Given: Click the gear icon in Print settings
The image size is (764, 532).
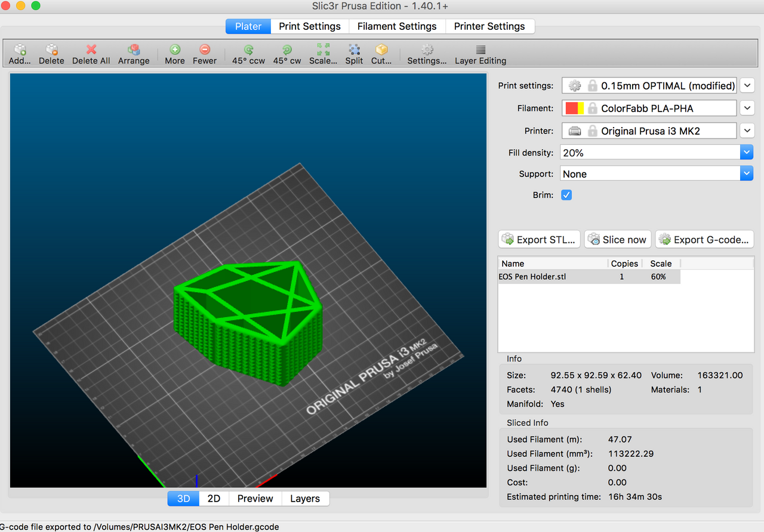Looking at the screenshot, I should pyautogui.click(x=574, y=86).
